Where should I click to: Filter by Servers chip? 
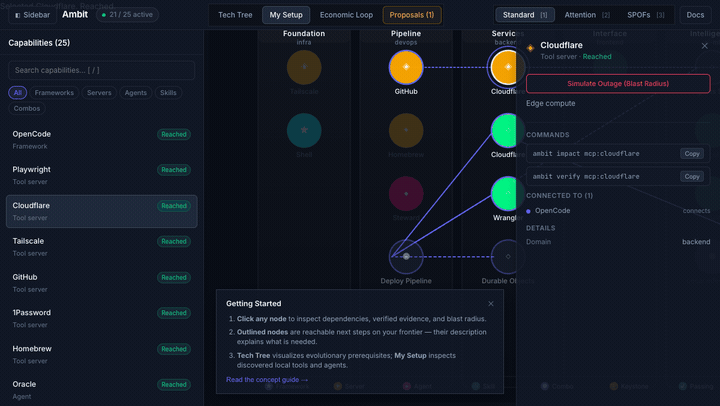[99, 93]
